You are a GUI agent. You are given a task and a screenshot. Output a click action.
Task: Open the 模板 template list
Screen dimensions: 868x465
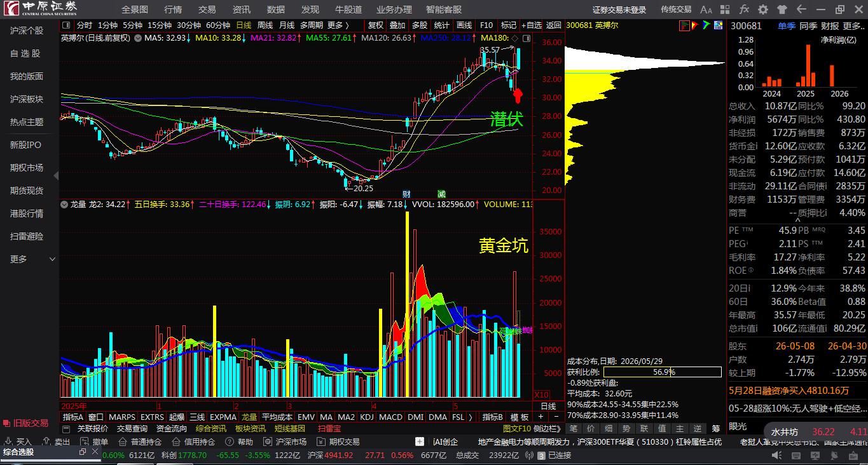(x=520, y=417)
